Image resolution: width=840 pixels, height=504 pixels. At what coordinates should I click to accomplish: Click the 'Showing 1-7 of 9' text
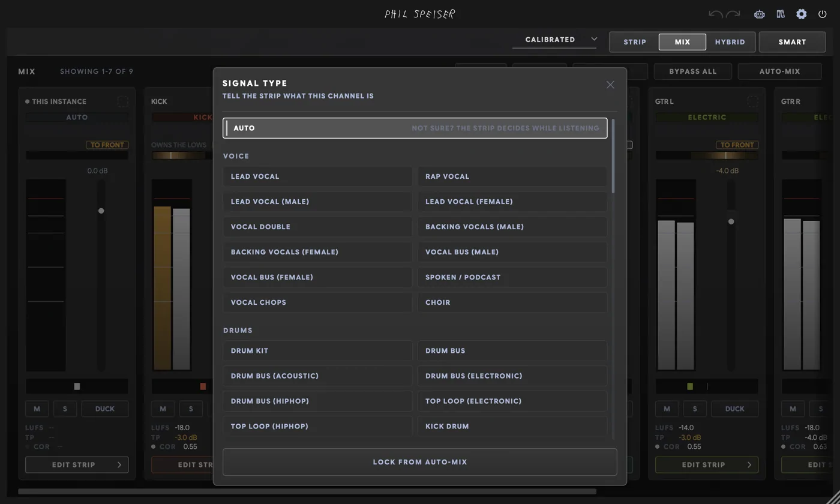pos(97,71)
